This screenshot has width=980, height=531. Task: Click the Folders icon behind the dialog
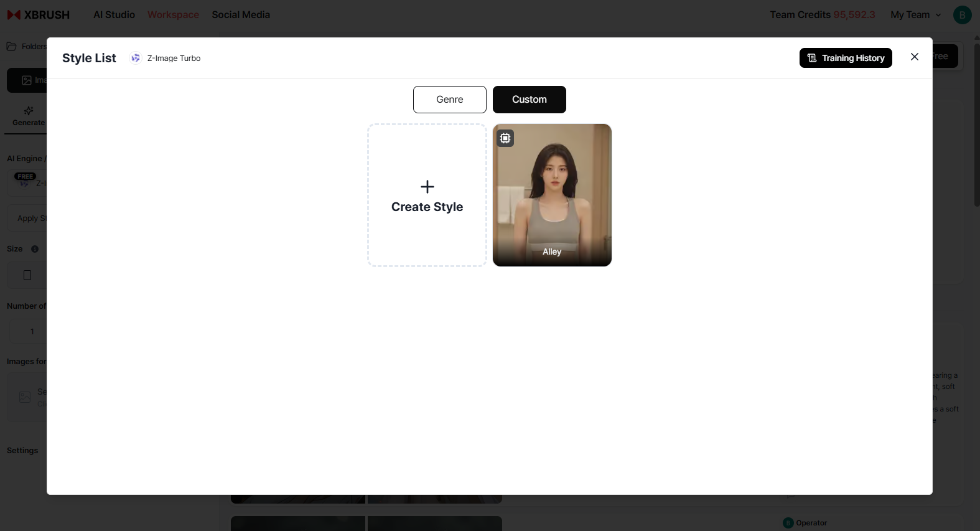(x=11, y=47)
